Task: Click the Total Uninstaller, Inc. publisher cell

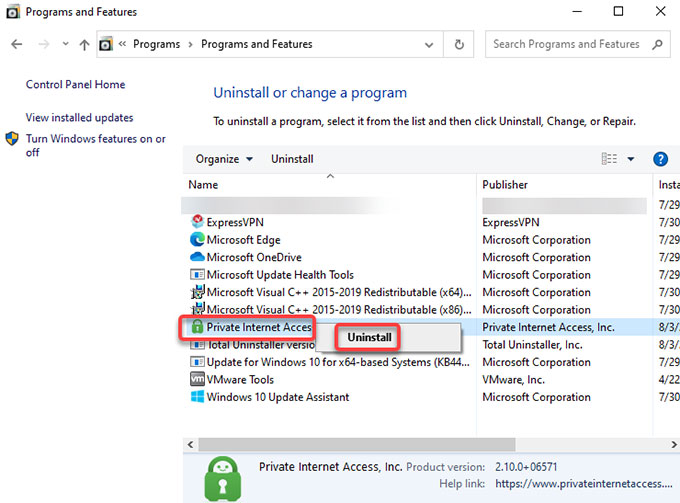Action: click(532, 345)
